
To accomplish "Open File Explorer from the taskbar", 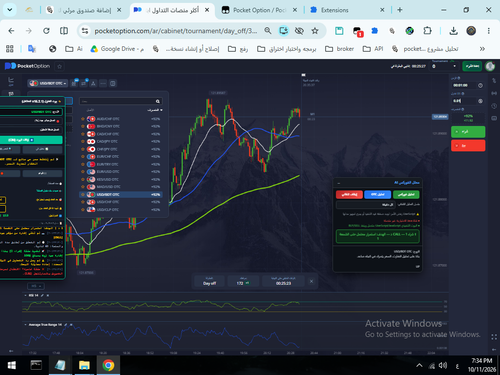I will pos(84,365).
